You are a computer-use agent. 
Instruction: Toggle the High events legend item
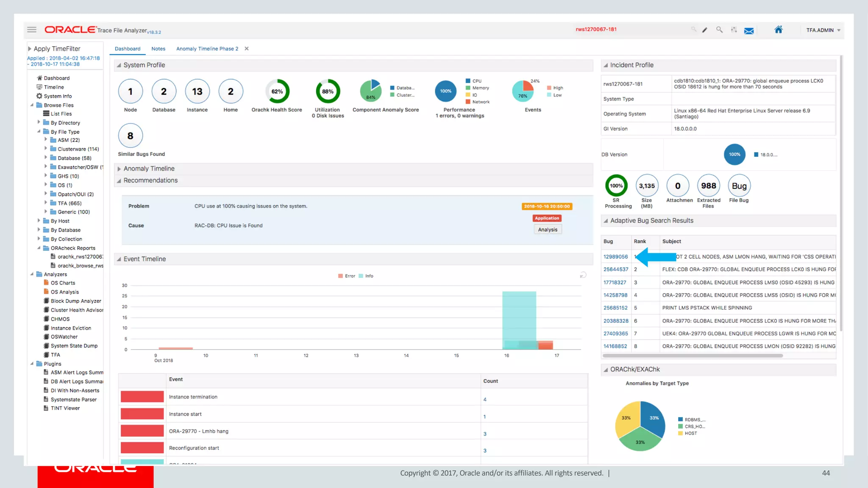click(555, 88)
